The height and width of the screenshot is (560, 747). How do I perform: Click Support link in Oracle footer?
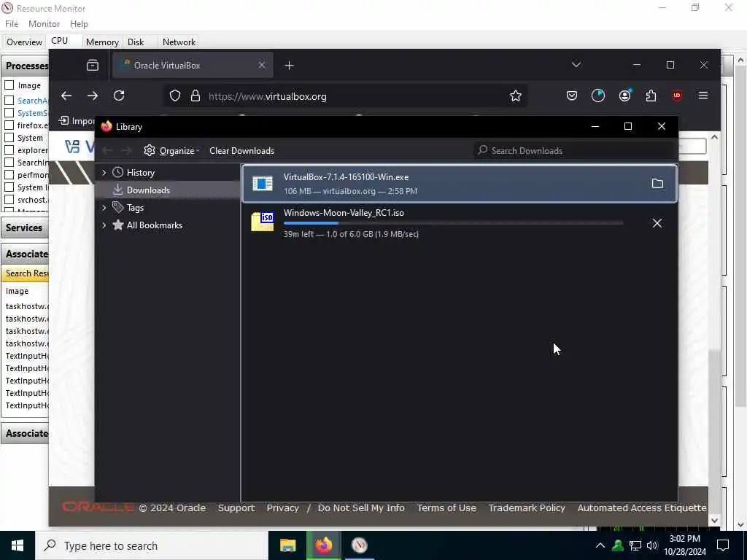(x=236, y=507)
